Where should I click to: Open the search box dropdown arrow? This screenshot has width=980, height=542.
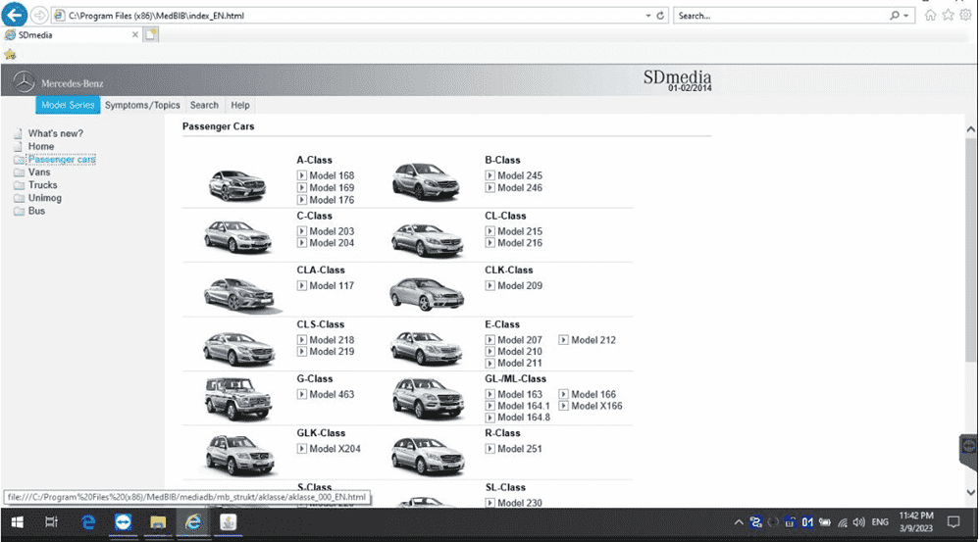pos(906,16)
